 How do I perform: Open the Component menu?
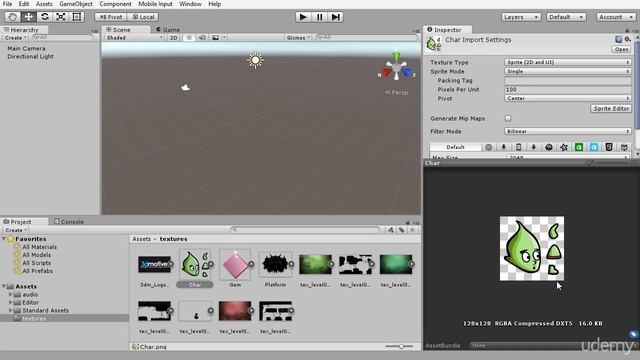click(x=116, y=4)
